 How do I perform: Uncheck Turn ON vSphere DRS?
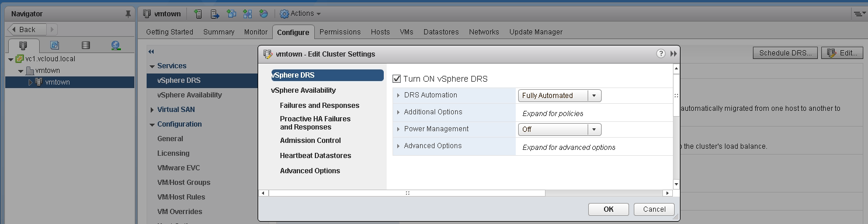397,79
